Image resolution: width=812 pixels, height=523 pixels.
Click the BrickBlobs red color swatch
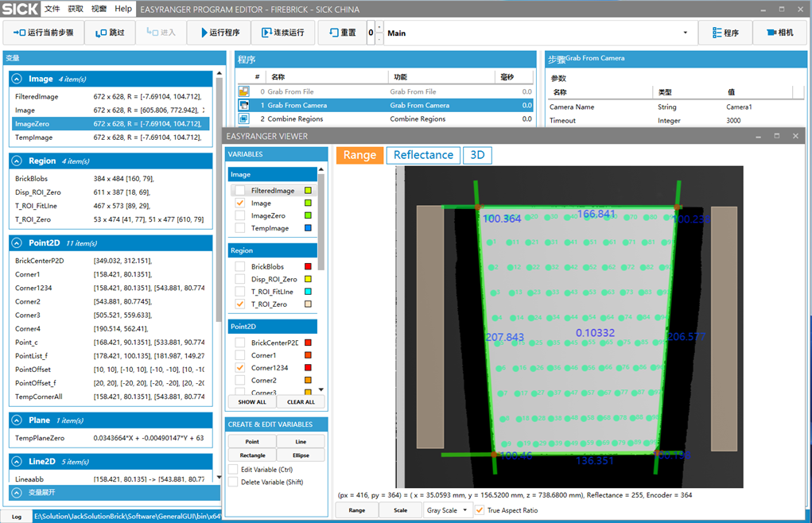point(308,266)
